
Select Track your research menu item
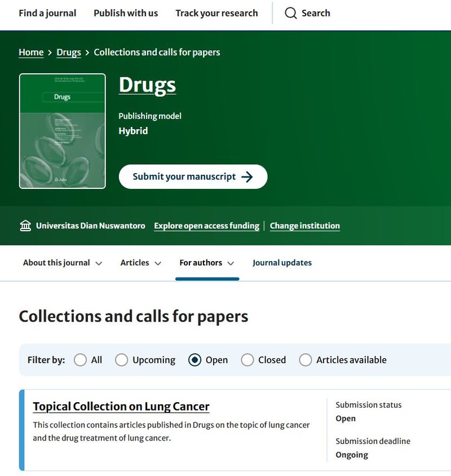(x=216, y=13)
